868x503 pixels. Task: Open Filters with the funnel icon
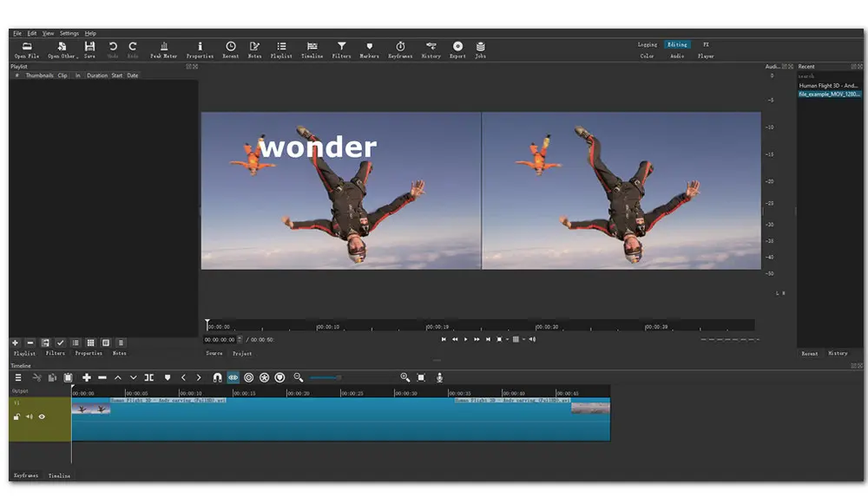[341, 49]
